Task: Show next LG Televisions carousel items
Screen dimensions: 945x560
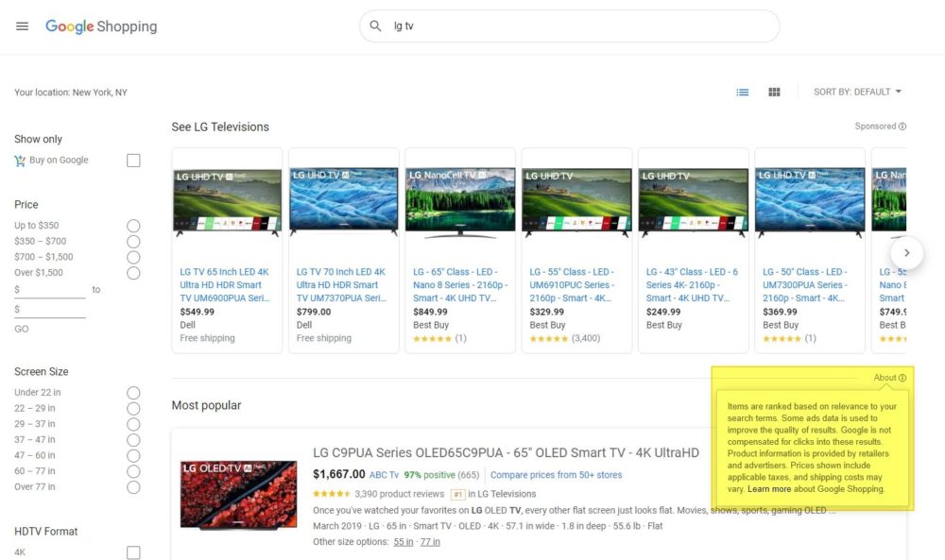Action: click(906, 253)
